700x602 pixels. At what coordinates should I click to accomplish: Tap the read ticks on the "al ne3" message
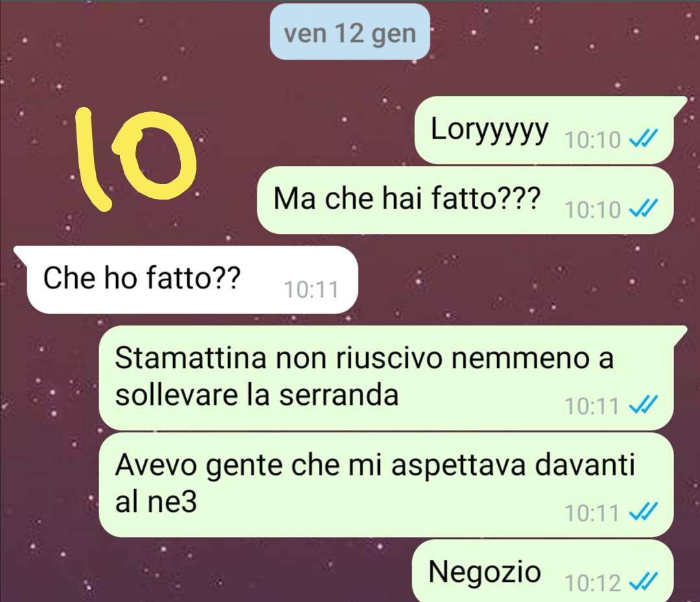coord(643,513)
